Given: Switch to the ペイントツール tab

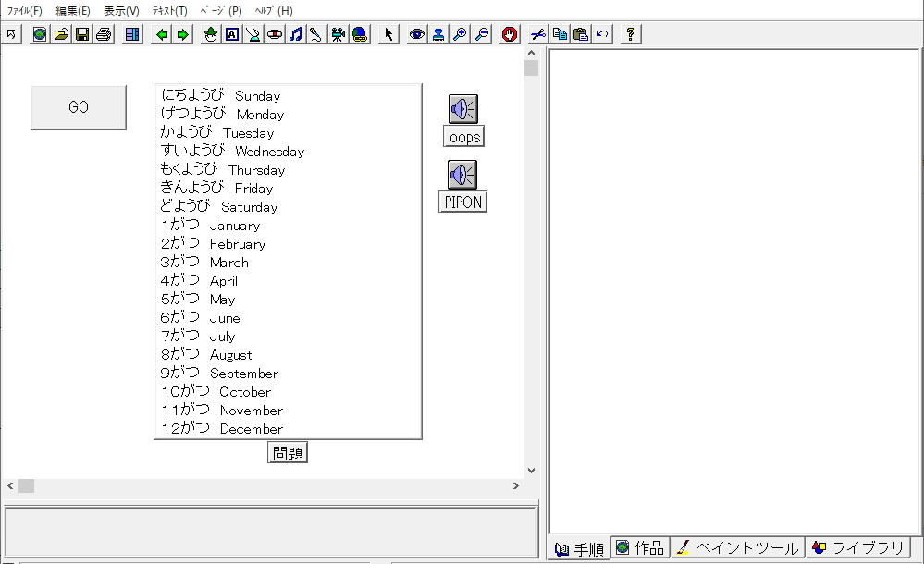Looking at the screenshot, I should (x=738, y=547).
